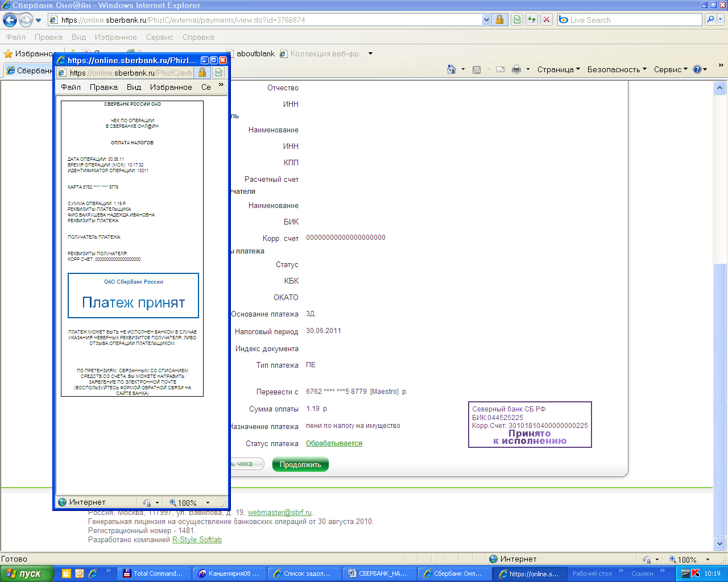Click the scroll up arrow in the main window
This screenshot has width=728, height=582.
pos(719,88)
